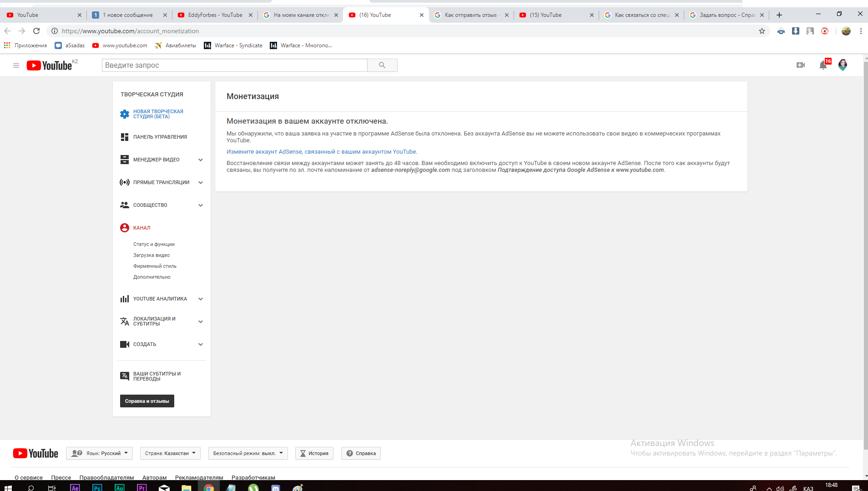
Task: Switch to the '1 новое сообщение' tab
Action: click(x=128, y=15)
